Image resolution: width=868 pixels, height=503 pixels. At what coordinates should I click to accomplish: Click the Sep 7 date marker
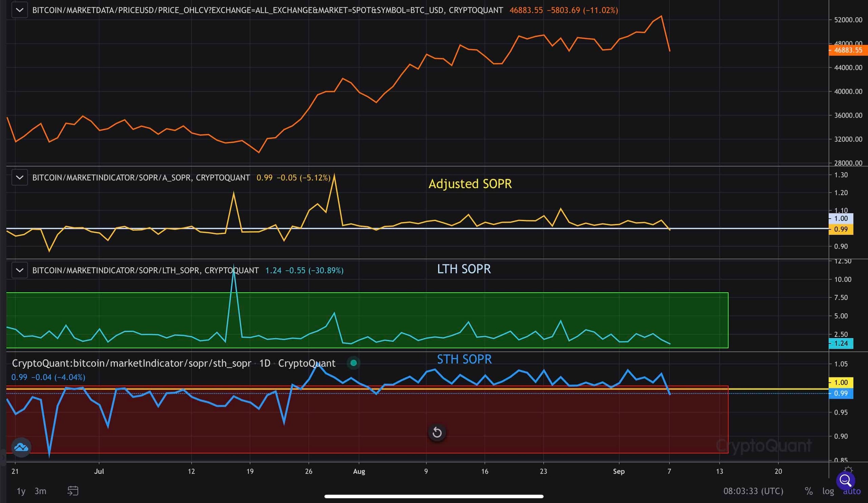tap(669, 471)
